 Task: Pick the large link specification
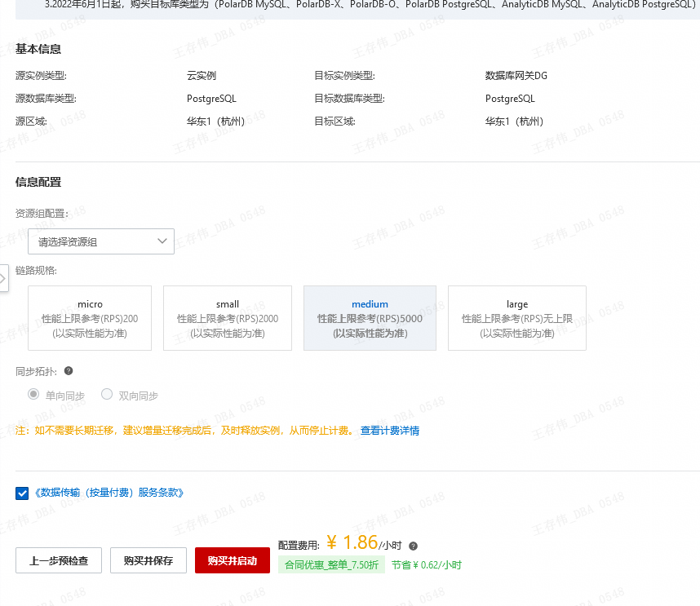point(516,318)
